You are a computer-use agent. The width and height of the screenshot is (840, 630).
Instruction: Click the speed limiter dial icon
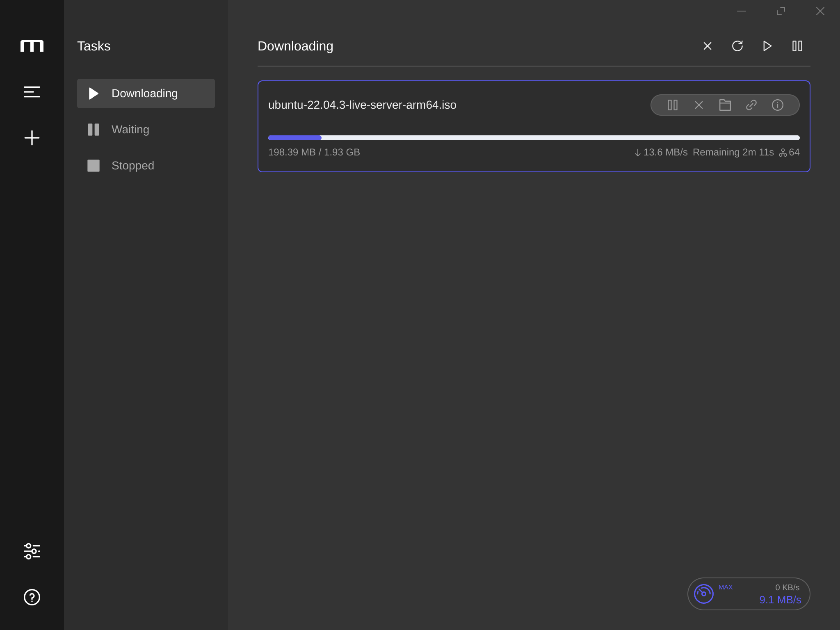click(x=704, y=593)
